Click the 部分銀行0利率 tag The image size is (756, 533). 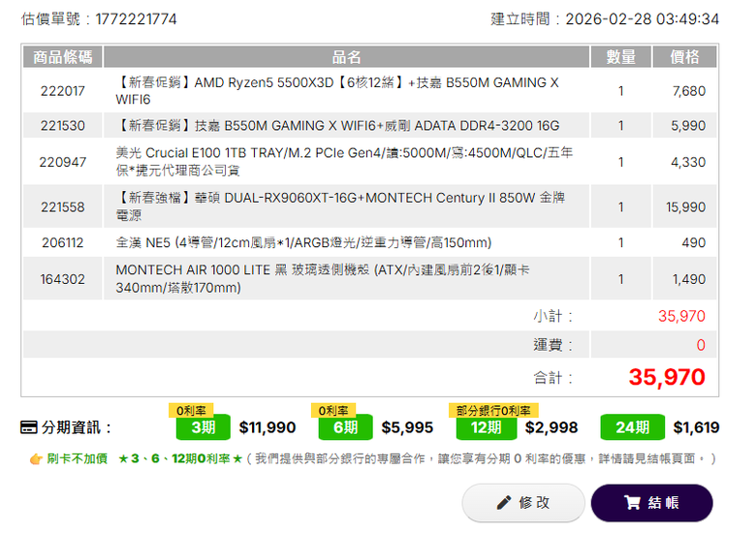493,411
